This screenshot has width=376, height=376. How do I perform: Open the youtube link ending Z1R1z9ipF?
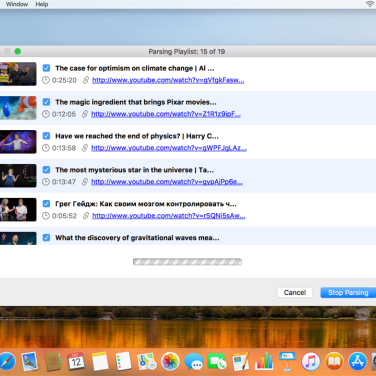(x=166, y=114)
